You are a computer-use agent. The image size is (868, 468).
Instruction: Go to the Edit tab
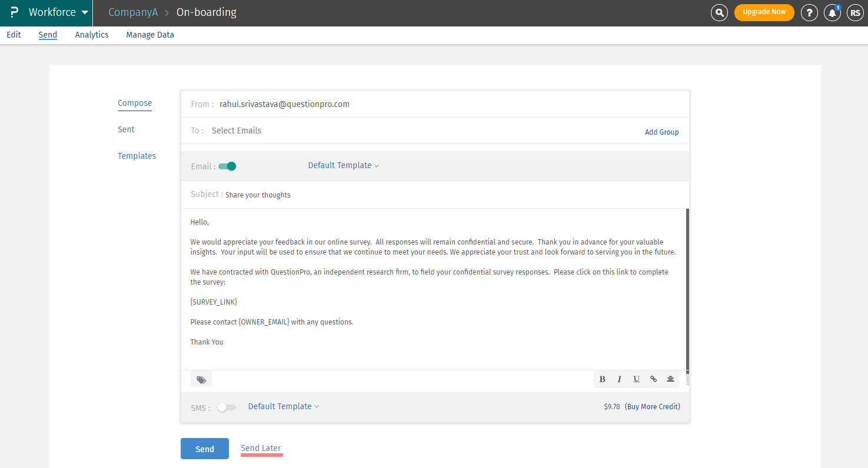click(14, 35)
